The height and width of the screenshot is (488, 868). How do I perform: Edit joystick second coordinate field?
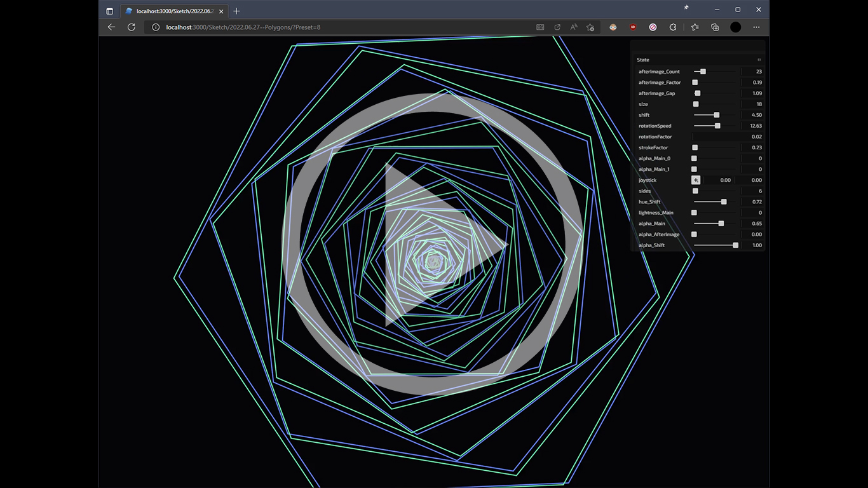tap(749, 180)
